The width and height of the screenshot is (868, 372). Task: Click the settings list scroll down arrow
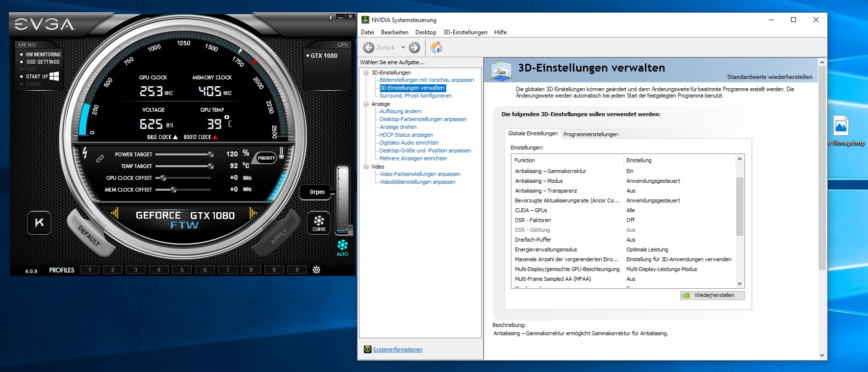740,284
